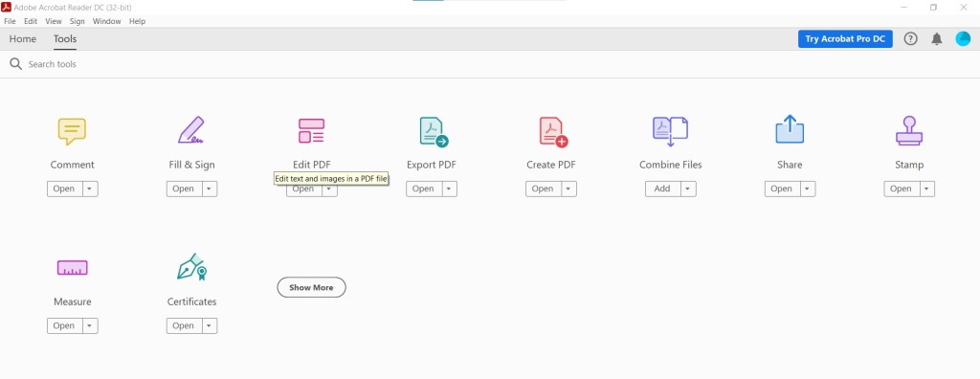Click the 'Share' tool label
Viewport: 980px width, 379px height.
pyautogui.click(x=790, y=166)
